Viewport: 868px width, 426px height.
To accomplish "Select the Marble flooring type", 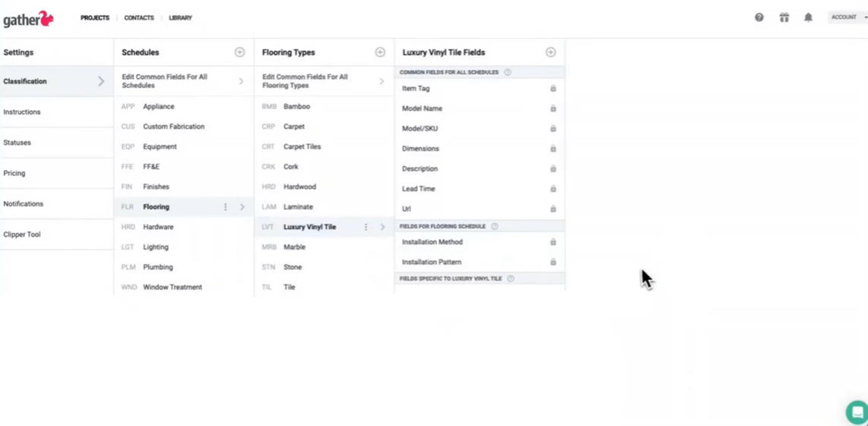I will 325,247.
